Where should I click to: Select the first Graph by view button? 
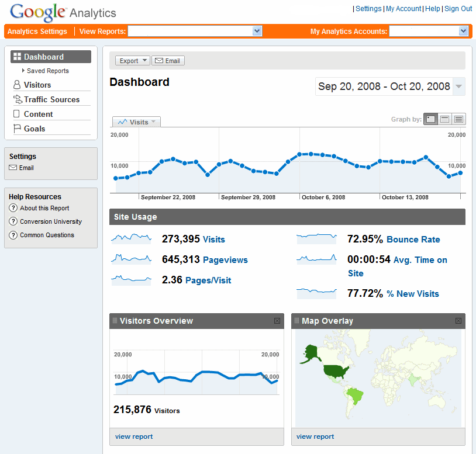click(430, 119)
